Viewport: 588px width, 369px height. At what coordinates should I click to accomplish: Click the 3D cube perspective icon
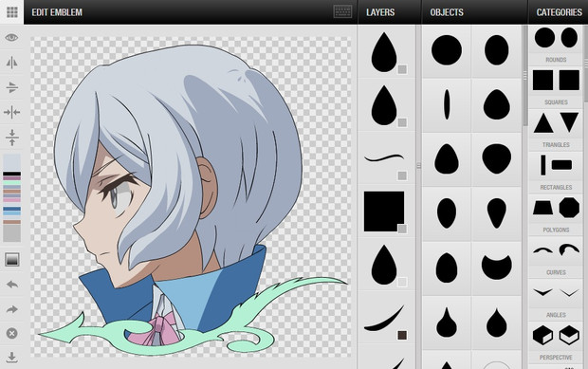[542, 335]
